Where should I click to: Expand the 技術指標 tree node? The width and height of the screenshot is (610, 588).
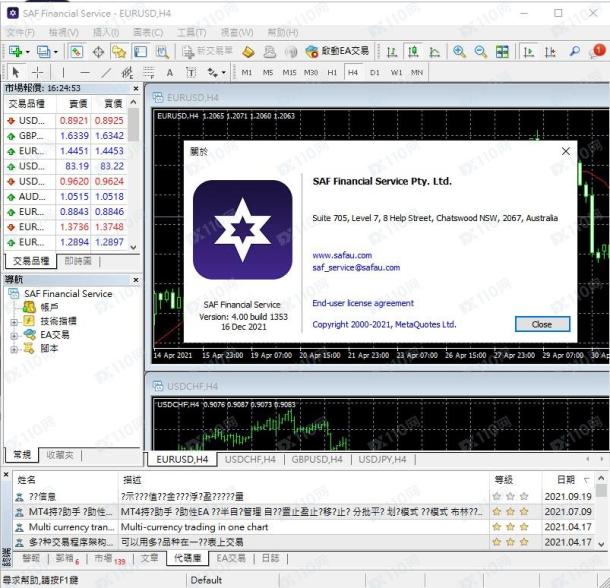(x=14, y=322)
